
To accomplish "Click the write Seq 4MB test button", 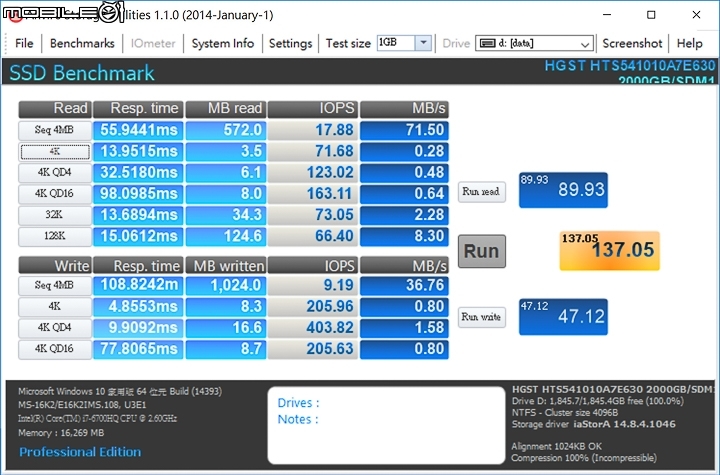I will [55, 285].
